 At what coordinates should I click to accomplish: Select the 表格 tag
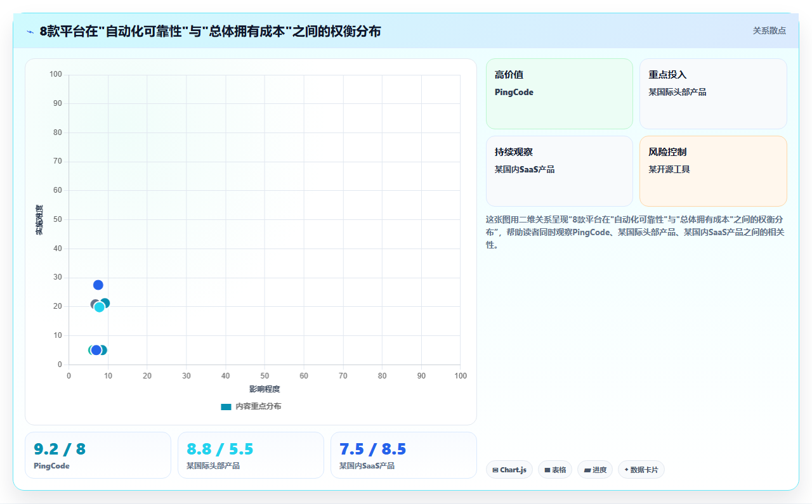[555, 470]
